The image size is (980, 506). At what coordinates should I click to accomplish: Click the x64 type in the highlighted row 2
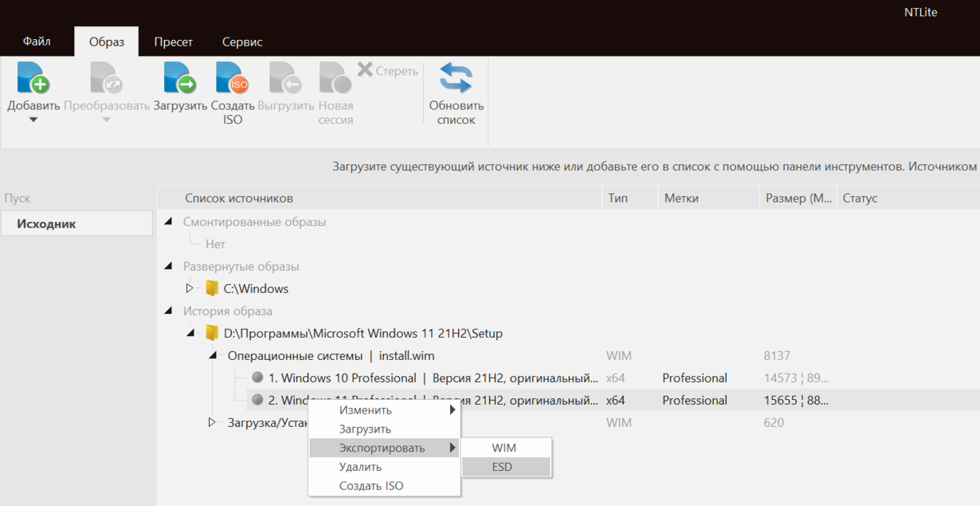(x=616, y=400)
